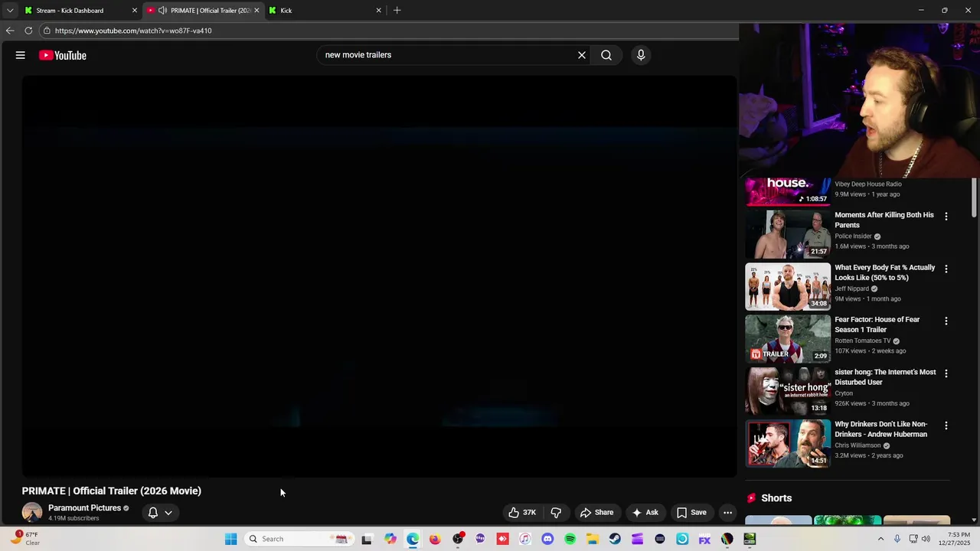980x551 pixels.
Task: Click the Jeff Nippard channel name
Action: 851,289
